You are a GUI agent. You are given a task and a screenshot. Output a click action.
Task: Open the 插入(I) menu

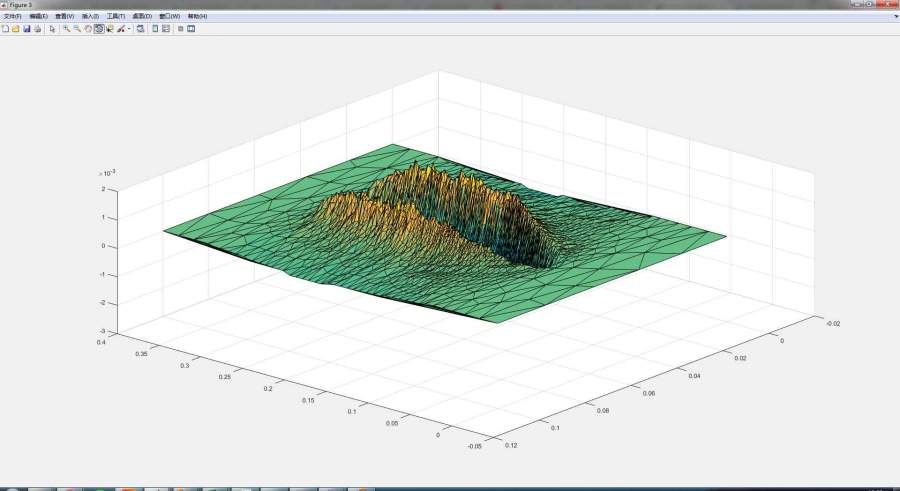90,17
